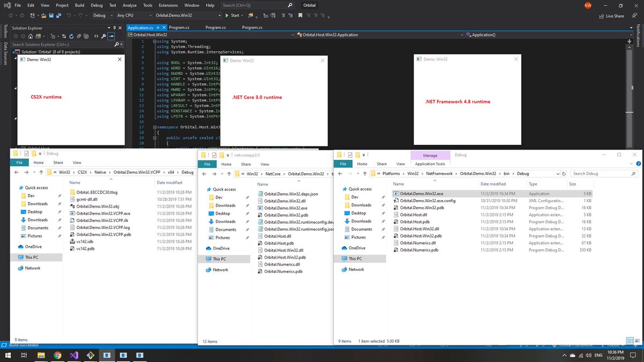The height and width of the screenshot is (362, 644).
Task: Click This PC in NetCore Explorer sidebar
Action: point(219,259)
